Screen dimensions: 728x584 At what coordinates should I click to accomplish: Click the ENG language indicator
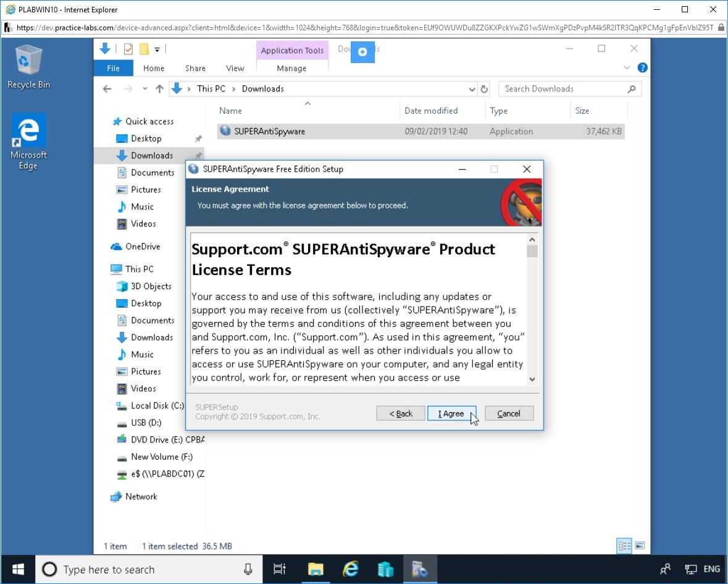[x=712, y=569]
